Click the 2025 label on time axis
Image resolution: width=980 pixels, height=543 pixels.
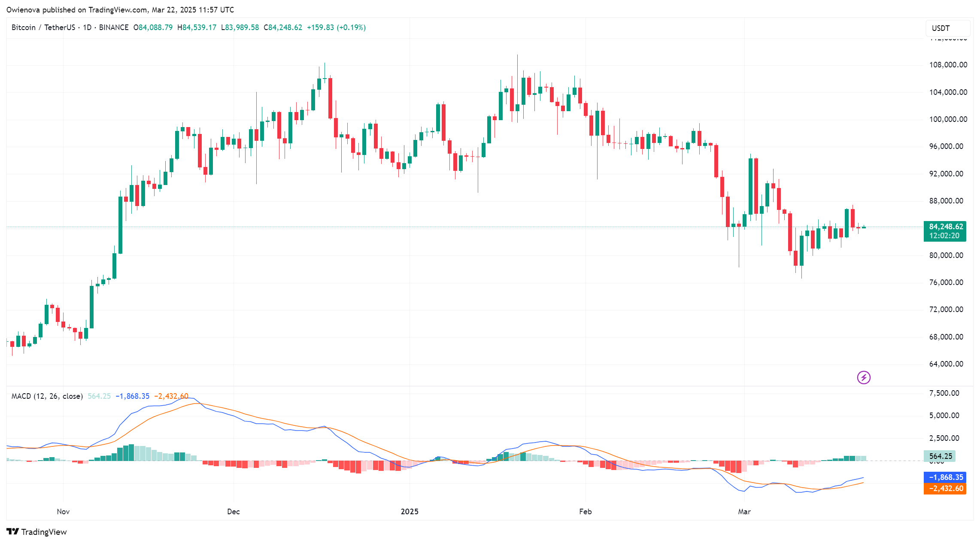click(x=410, y=512)
